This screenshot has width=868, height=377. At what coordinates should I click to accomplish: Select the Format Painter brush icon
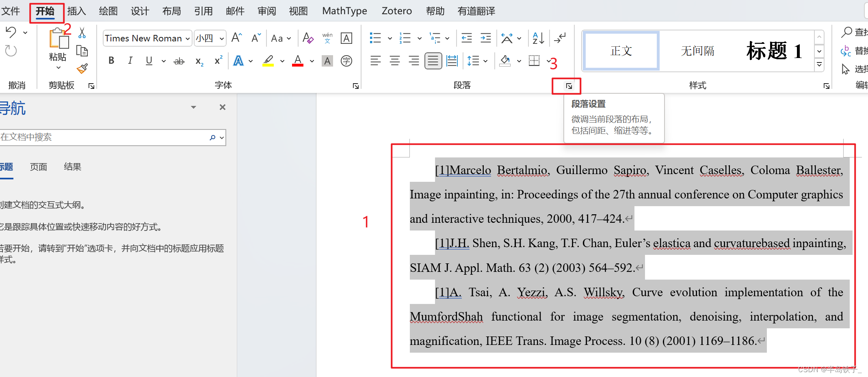pyautogui.click(x=82, y=69)
